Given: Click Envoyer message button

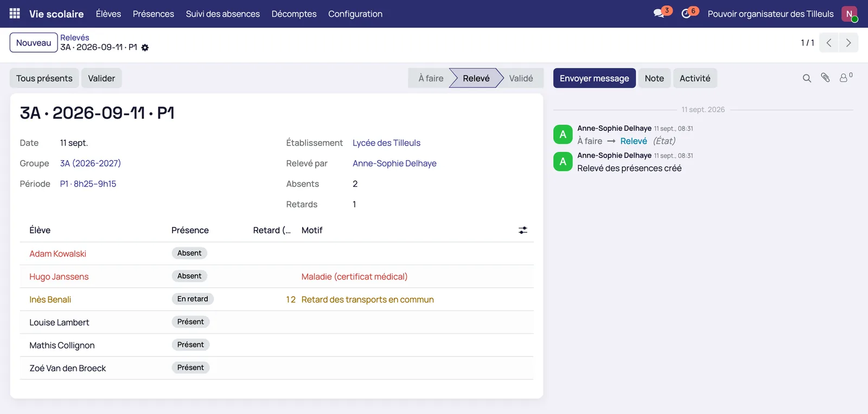Looking at the screenshot, I should [x=595, y=78].
